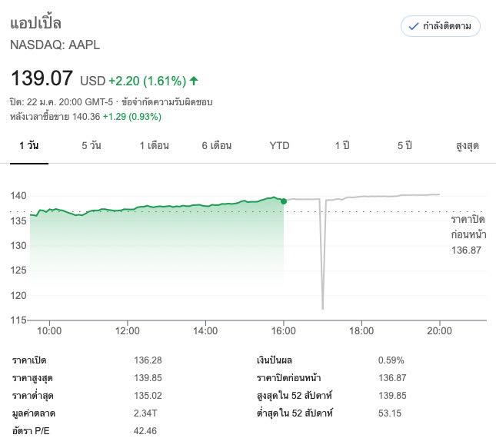This screenshot has width=496, height=448.
Task: Switch to the 1 ปี tab
Action: tap(342, 145)
